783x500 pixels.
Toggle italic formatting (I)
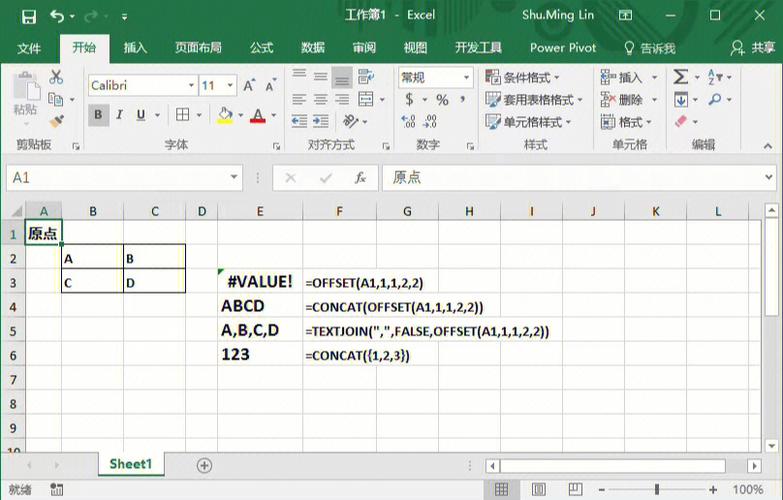(119, 115)
